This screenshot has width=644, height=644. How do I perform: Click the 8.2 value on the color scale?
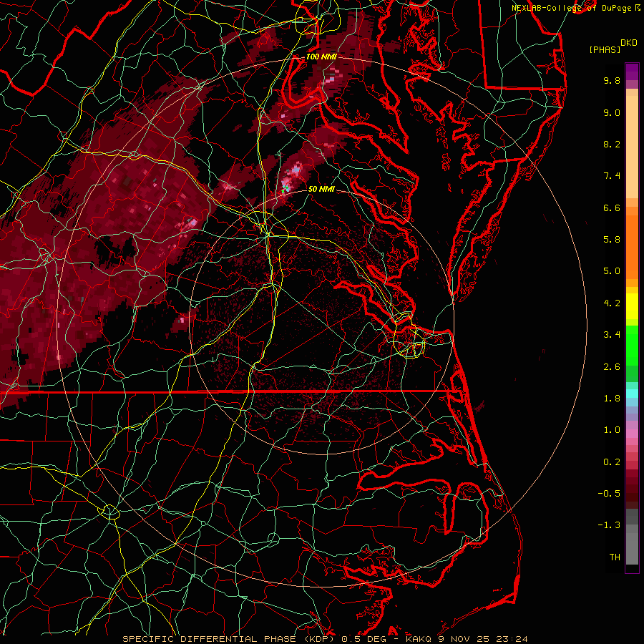[612, 144]
